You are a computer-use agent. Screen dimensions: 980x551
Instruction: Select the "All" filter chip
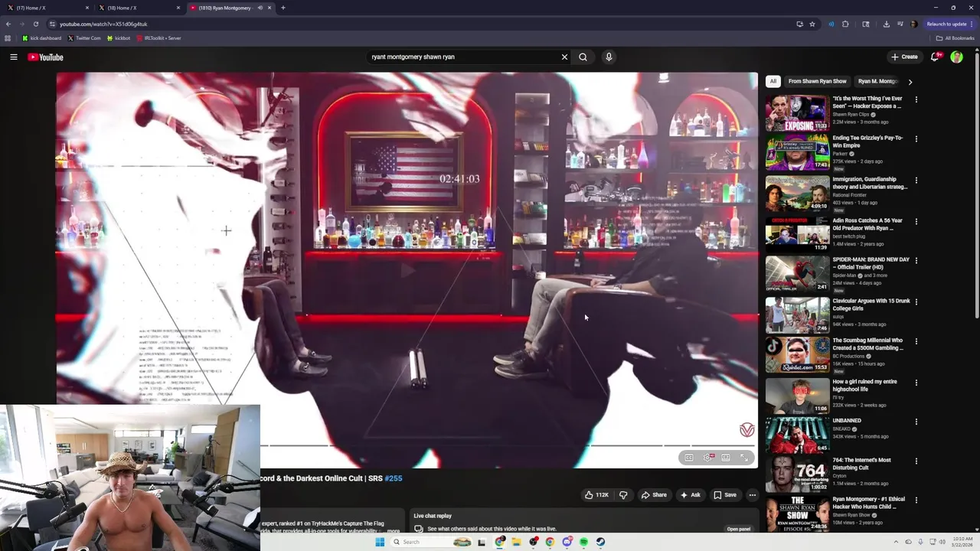coord(773,81)
